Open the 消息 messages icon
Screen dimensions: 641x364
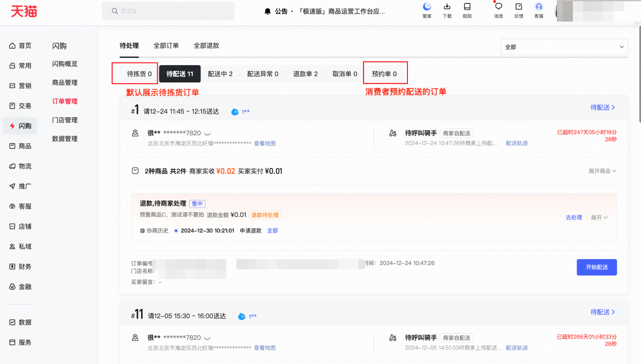click(x=498, y=7)
